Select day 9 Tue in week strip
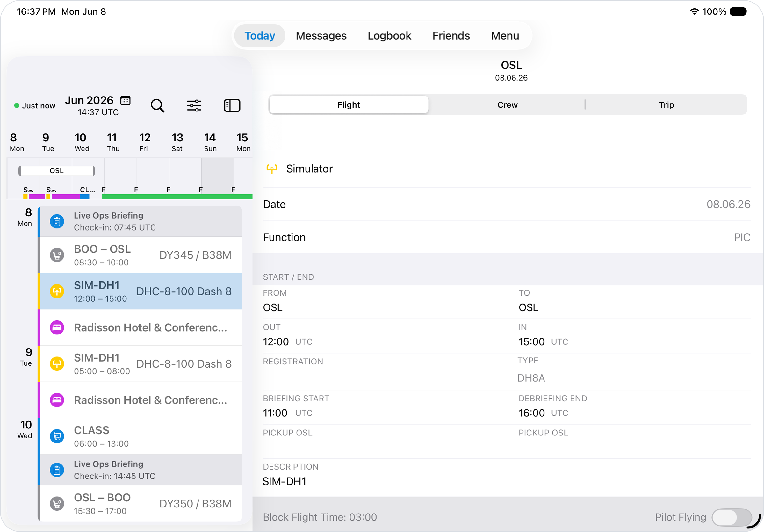Viewport: 764px width, 532px height. pos(48,142)
